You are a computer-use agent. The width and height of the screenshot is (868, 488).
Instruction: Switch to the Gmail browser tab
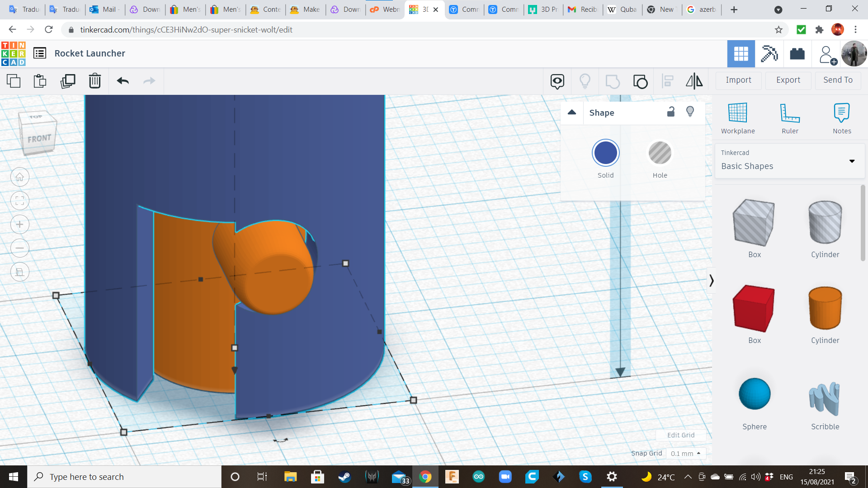click(583, 9)
